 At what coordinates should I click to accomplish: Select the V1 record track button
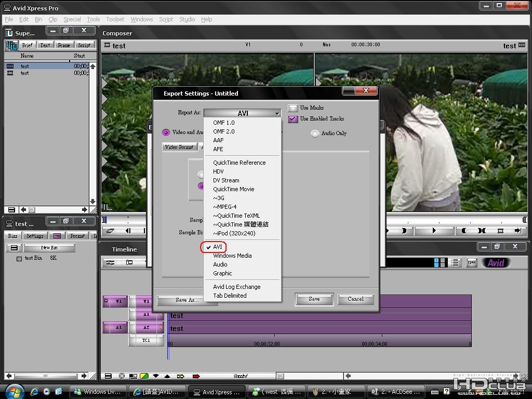146,301
